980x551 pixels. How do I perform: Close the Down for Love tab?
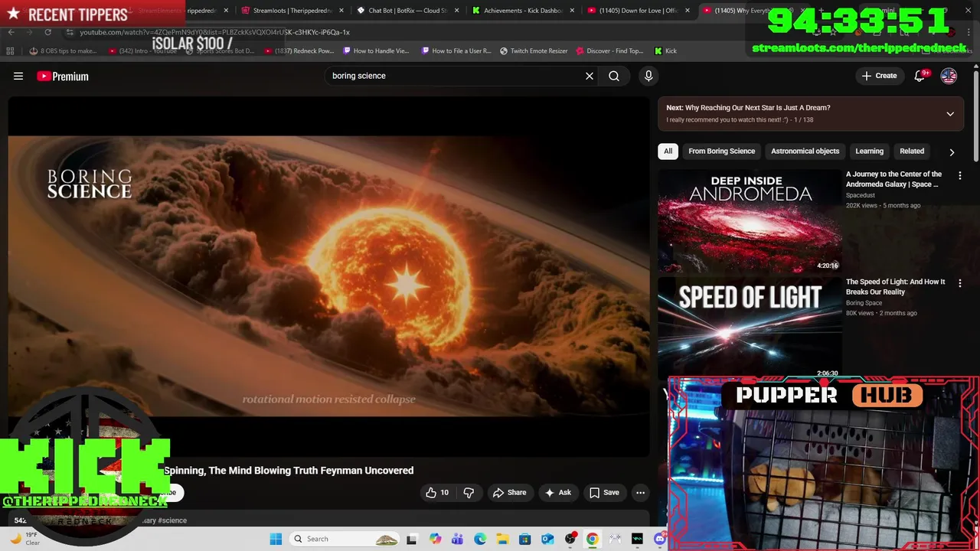688,11
